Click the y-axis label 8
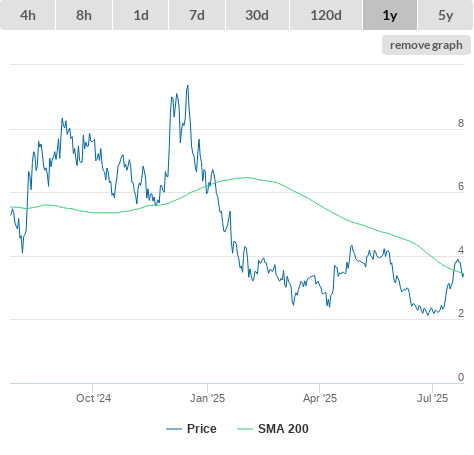This screenshot has height=455, width=474. pos(461,123)
